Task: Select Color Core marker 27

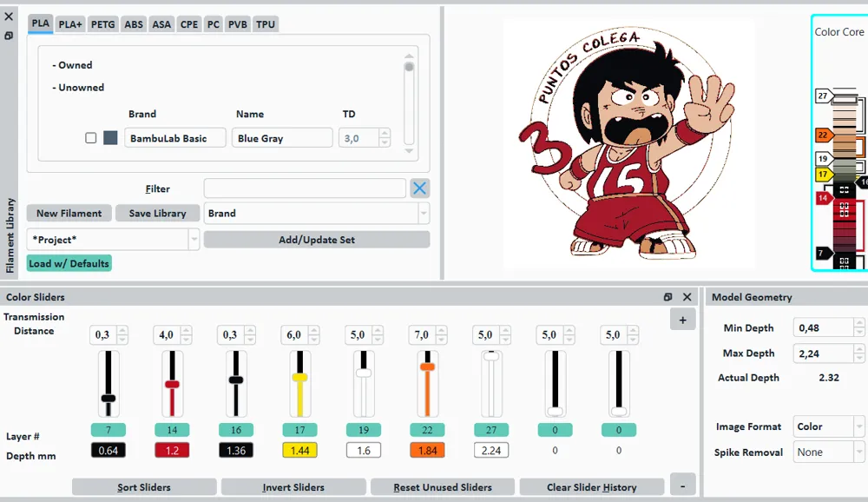Action: [x=823, y=96]
